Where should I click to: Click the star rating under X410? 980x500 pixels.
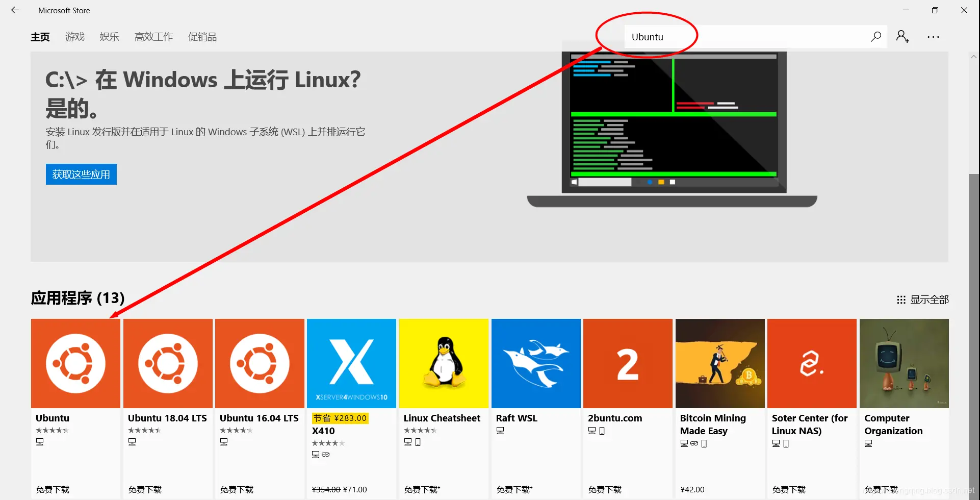pos(328,443)
